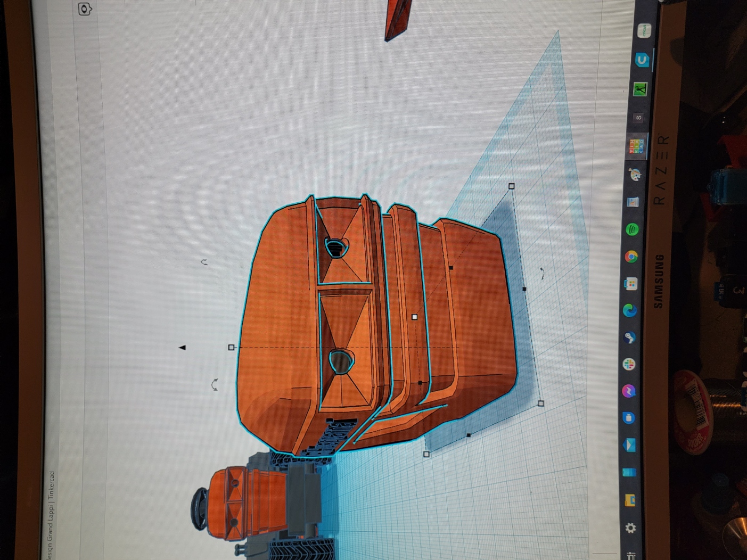747x560 pixels.
Task: Open the paint palette app from the taskbar
Action: pos(634,176)
